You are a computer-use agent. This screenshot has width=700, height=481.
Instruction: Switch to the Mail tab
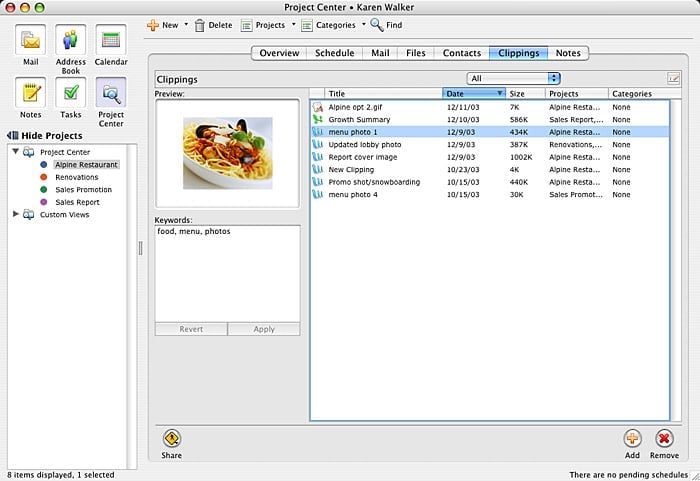point(380,53)
